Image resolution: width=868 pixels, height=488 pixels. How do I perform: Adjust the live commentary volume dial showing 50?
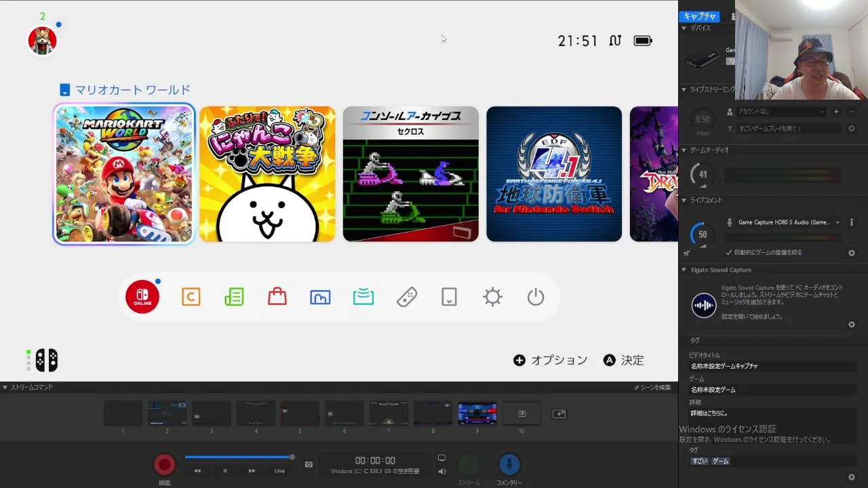pos(703,235)
